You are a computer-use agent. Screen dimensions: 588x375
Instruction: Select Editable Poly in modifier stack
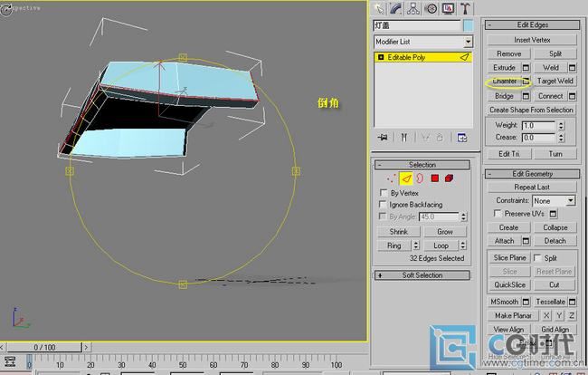pos(423,57)
